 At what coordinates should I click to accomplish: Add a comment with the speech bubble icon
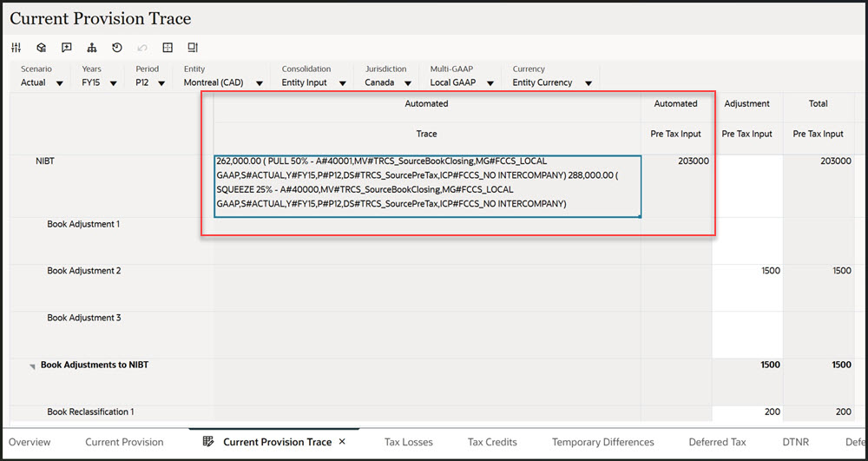pos(67,48)
